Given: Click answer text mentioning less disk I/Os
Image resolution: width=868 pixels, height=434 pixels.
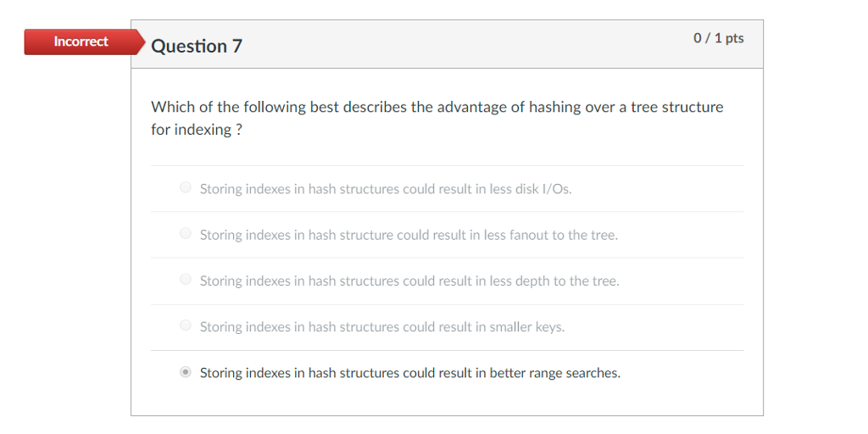Looking at the screenshot, I should pos(386,189).
